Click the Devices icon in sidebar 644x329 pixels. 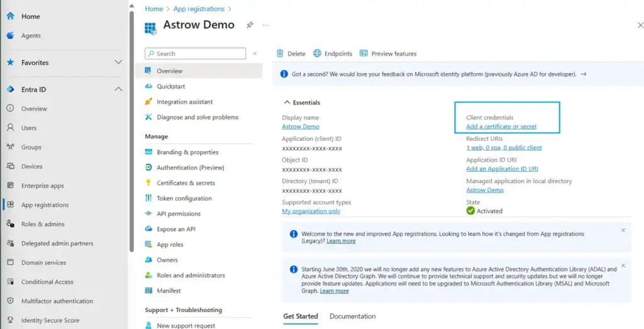point(11,166)
